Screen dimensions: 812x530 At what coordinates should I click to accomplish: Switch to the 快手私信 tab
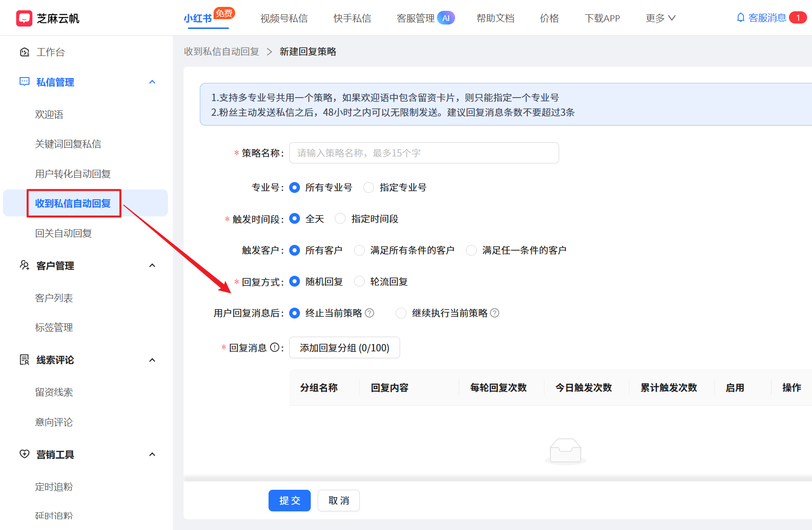tap(352, 19)
